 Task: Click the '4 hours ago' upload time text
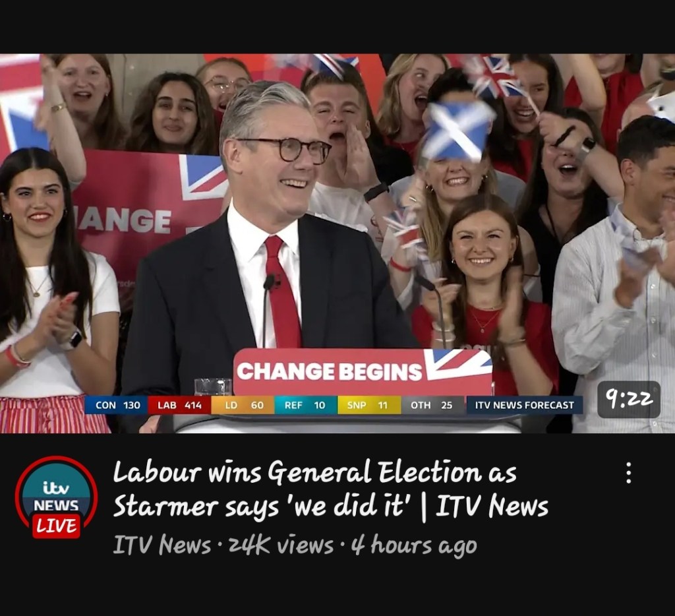(414, 545)
